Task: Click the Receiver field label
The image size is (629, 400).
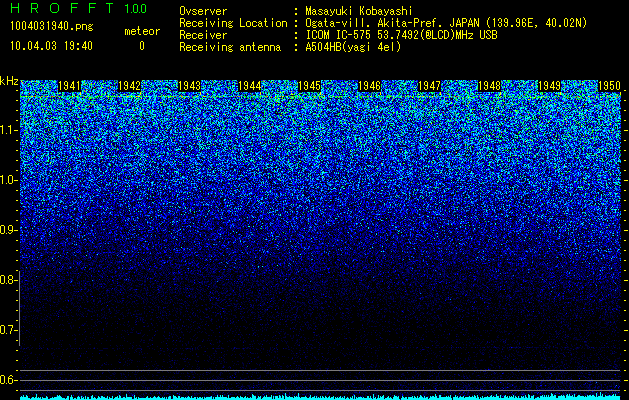Action: (203, 35)
